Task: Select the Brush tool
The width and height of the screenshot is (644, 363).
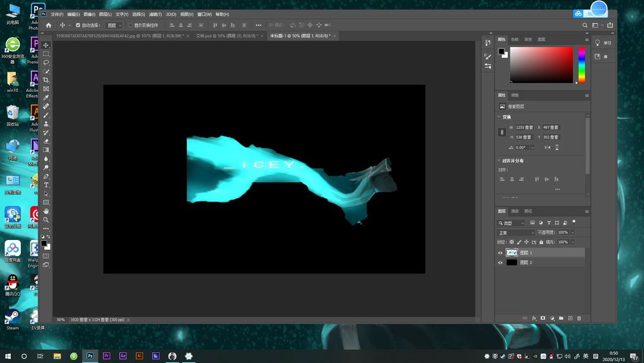Action: [46, 115]
